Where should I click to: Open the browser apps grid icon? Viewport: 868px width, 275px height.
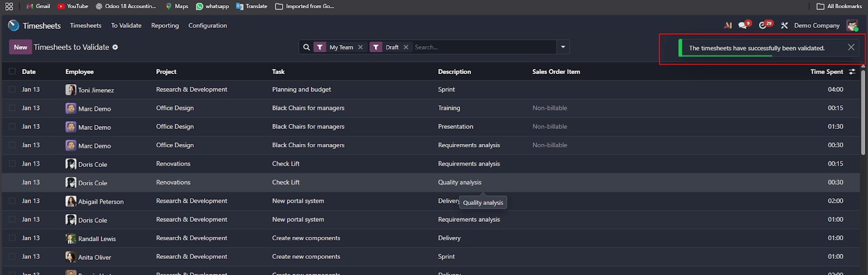pos(9,7)
